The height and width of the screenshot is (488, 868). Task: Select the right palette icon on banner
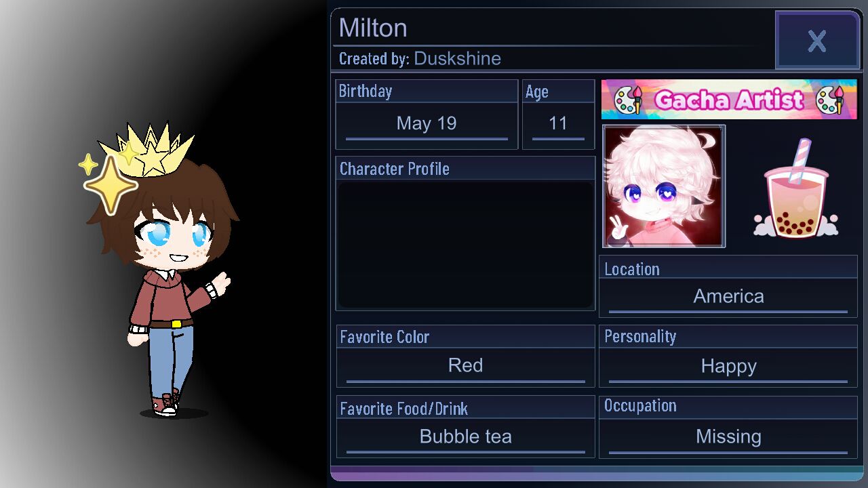[x=830, y=100]
